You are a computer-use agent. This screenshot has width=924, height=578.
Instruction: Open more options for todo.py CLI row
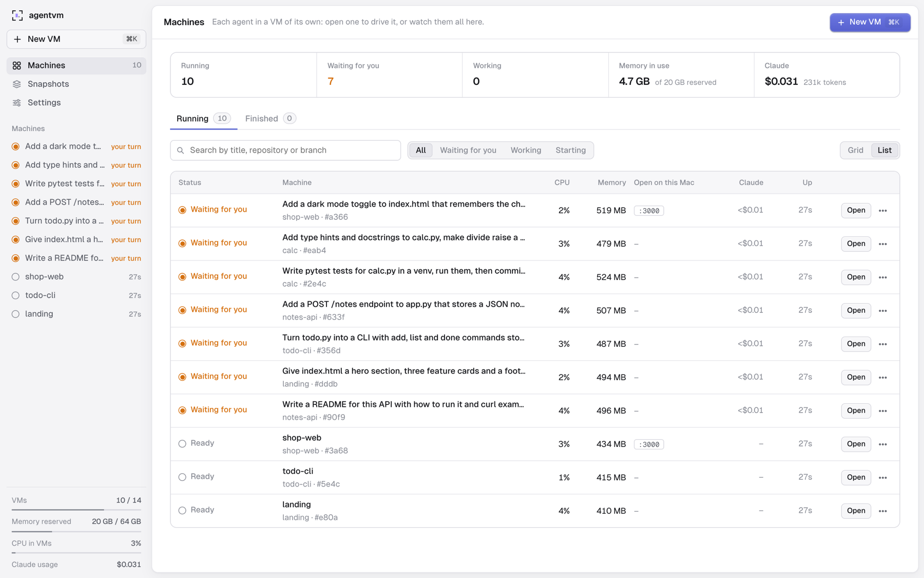883,344
